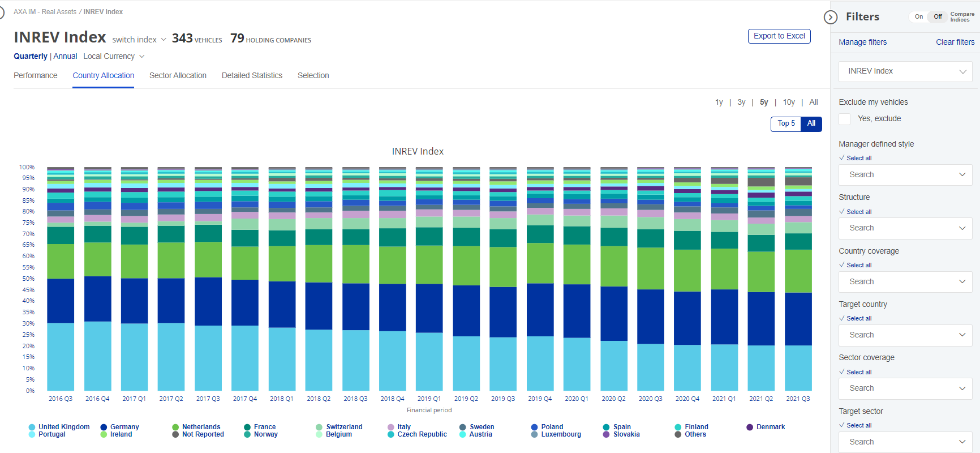
Task: Click Poland legend dot
Action: (535, 428)
